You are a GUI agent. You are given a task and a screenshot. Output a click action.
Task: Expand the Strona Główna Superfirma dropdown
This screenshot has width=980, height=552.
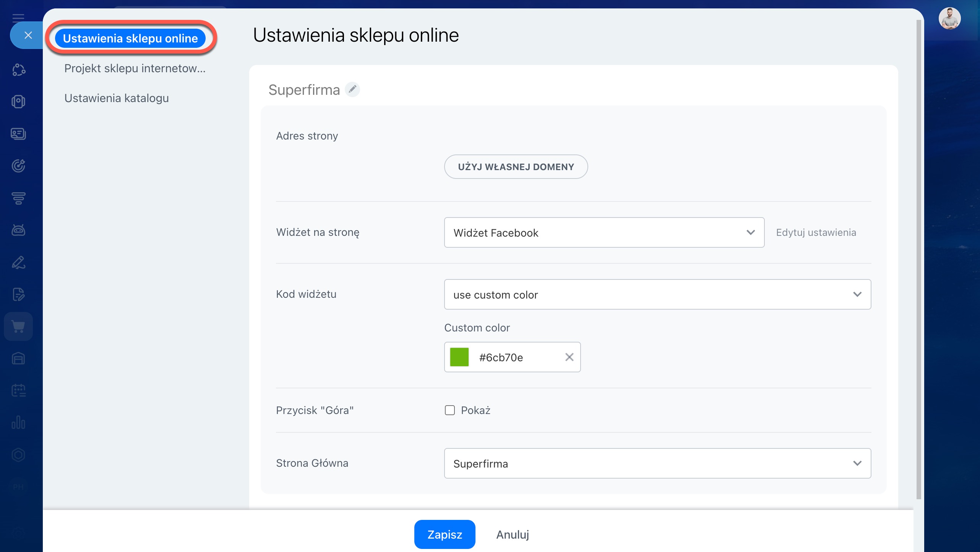pyautogui.click(x=657, y=463)
